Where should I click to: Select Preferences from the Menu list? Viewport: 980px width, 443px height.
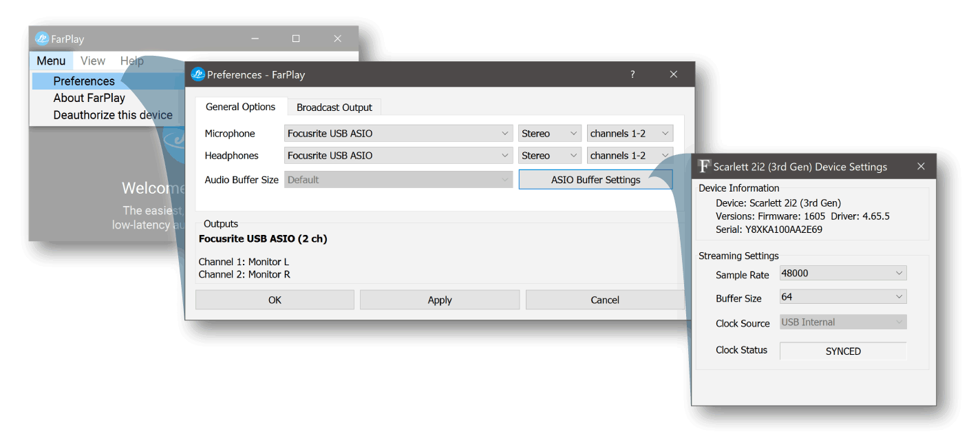[x=84, y=81]
